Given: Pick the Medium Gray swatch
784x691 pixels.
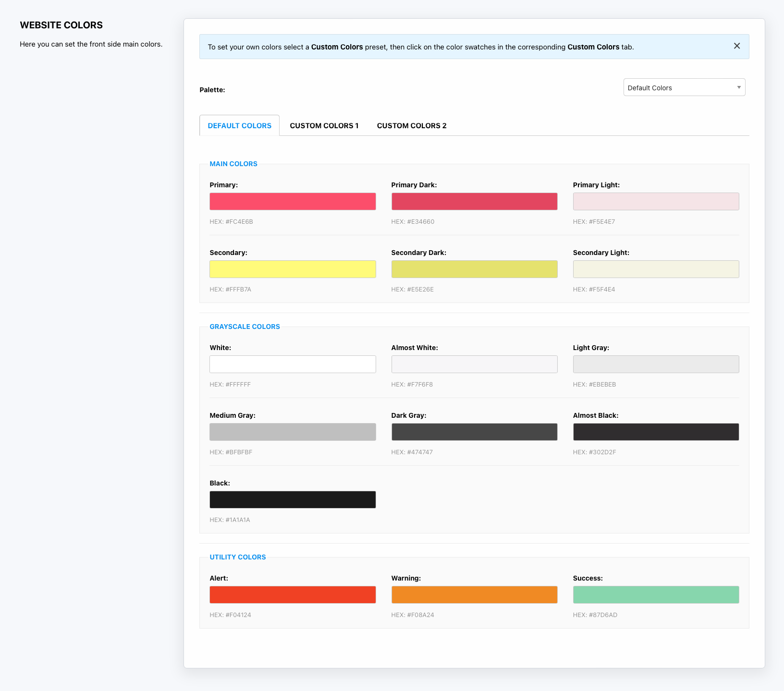Looking at the screenshot, I should [x=293, y=432].
